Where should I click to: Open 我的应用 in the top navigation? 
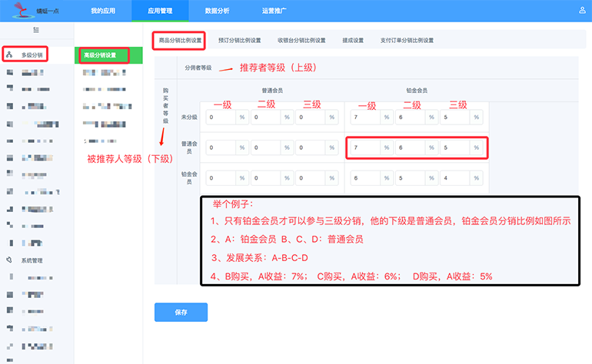[103, 11]
